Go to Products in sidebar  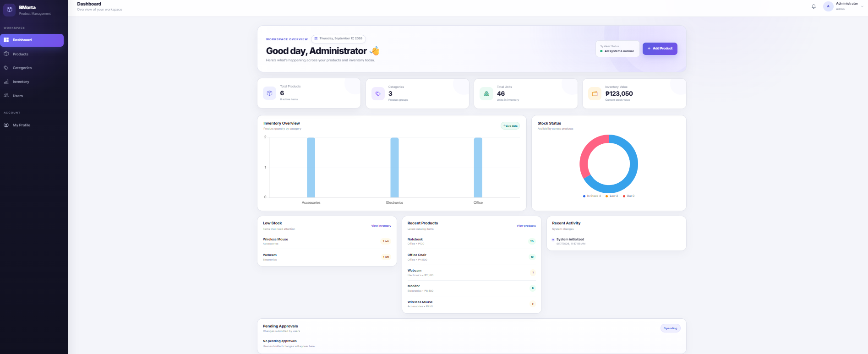point(32,54)
